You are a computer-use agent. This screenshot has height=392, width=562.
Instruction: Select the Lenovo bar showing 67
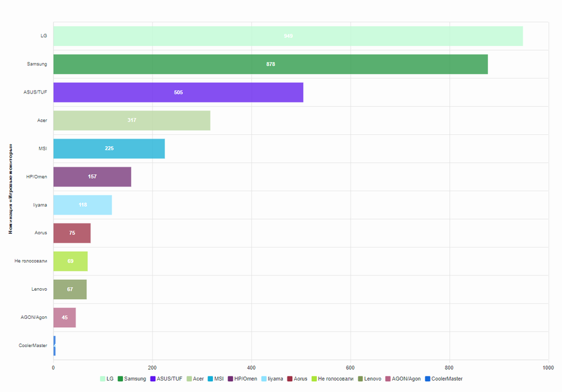point(70,289)
